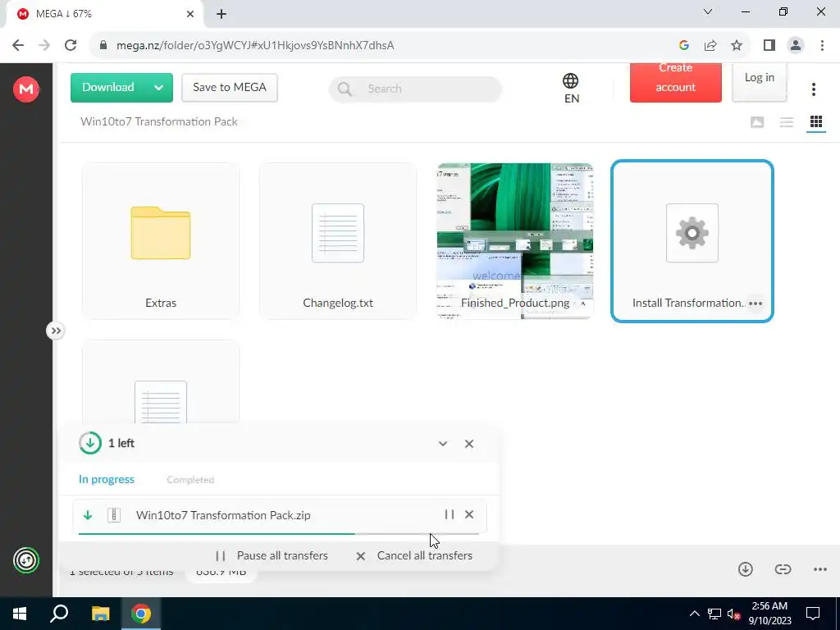840x630 pixels.
Task: Reload the MEGA page
Action: point(71,45)
